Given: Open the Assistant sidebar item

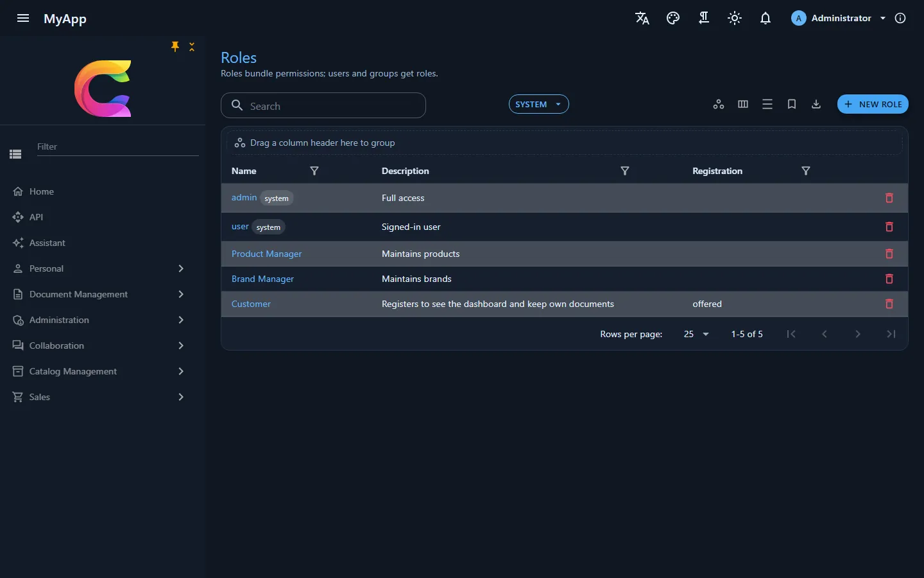Looking at the screenshot, I should [x=103, y=243].
